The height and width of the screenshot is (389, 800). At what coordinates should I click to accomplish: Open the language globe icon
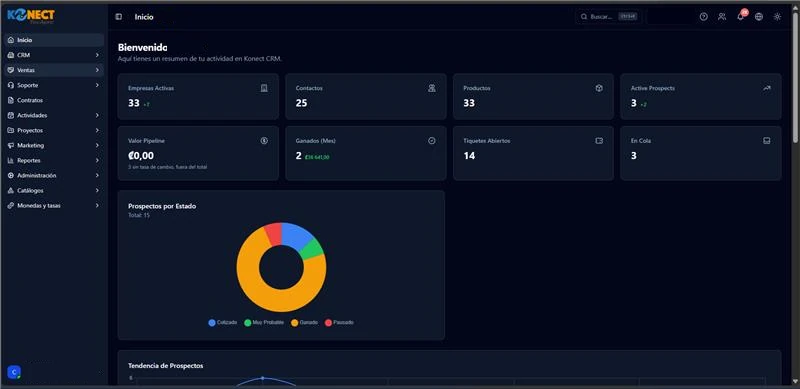point(759,17)
